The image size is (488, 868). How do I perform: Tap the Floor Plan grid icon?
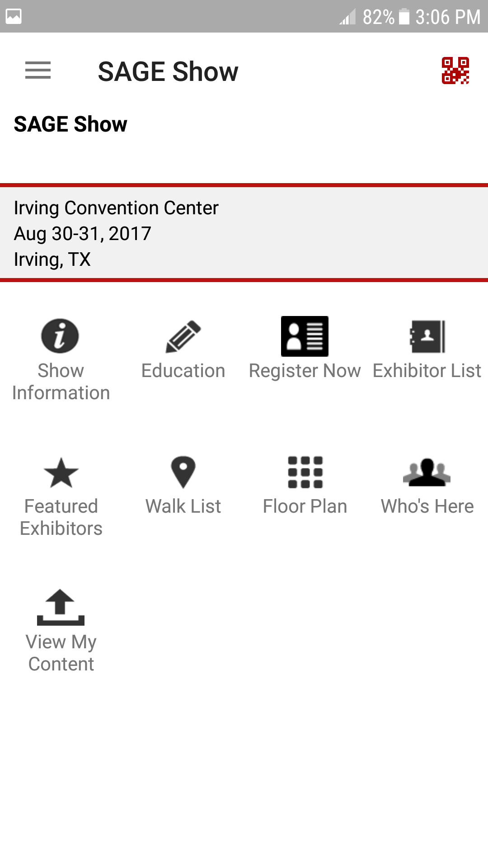tap(305, 472)
